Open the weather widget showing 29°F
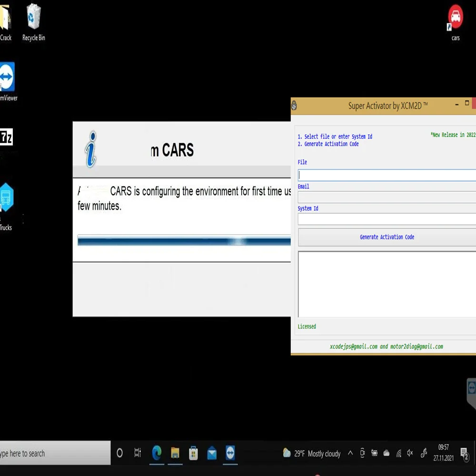This screenshot has width=476, height=476. [312, 453]
